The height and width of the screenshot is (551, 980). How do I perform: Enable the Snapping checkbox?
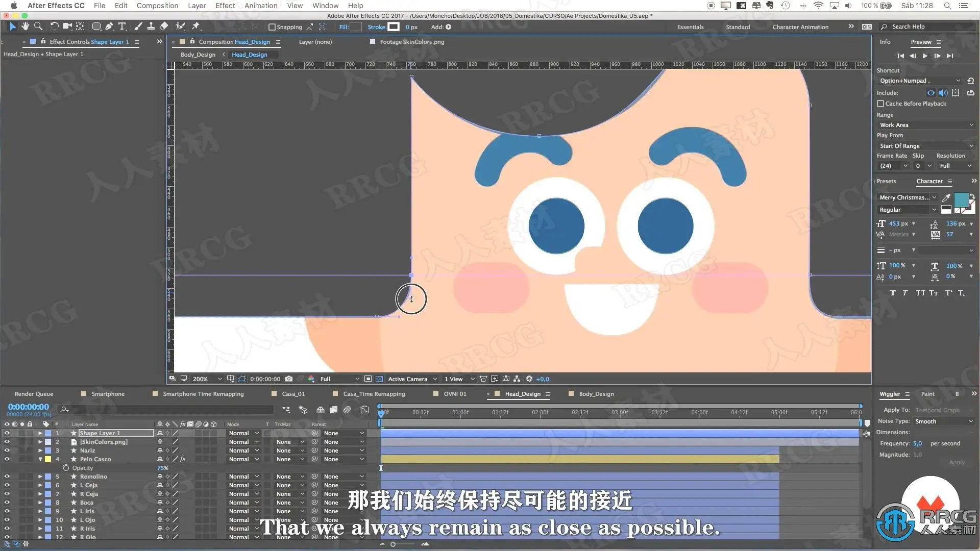(x=272, y=27)
